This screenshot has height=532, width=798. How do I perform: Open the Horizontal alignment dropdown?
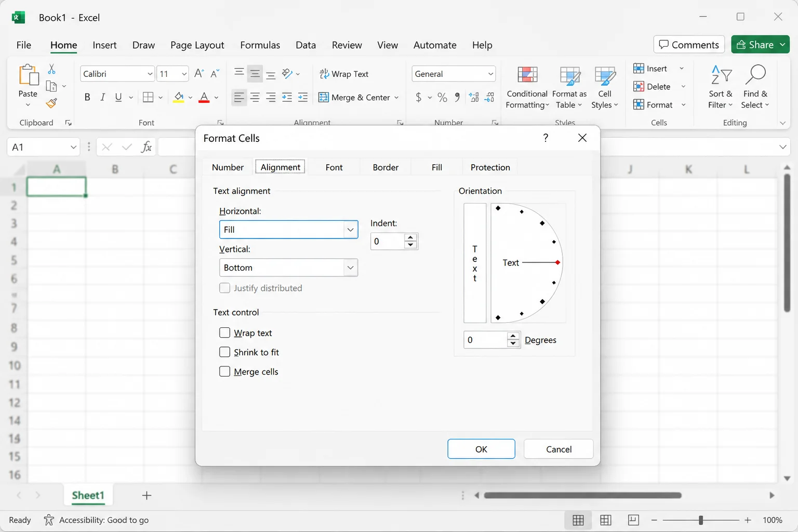[x=351, y=230]
